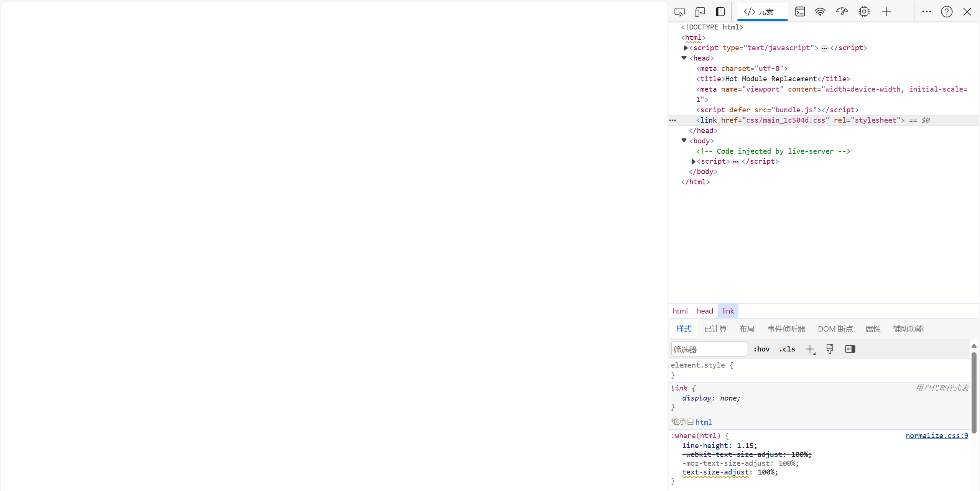980x491 pixels.
Task: Select the closing </head> tag row
Action: (703, 131)
